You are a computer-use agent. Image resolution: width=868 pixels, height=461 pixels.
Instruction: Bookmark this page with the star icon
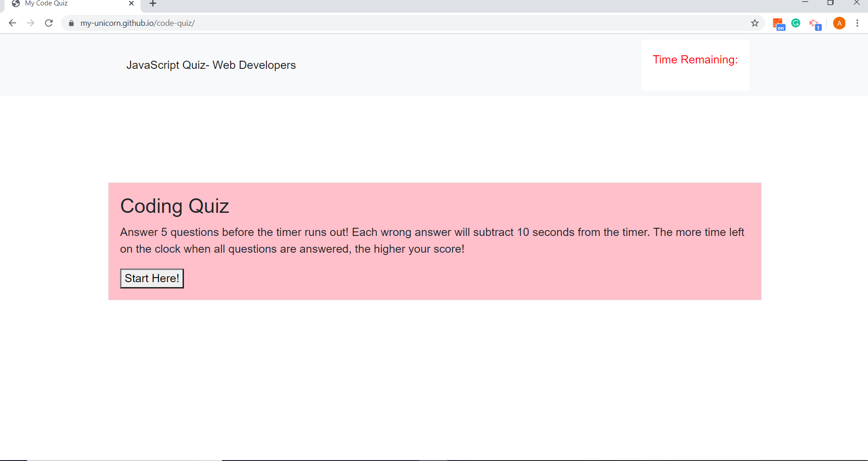point(755,23)
